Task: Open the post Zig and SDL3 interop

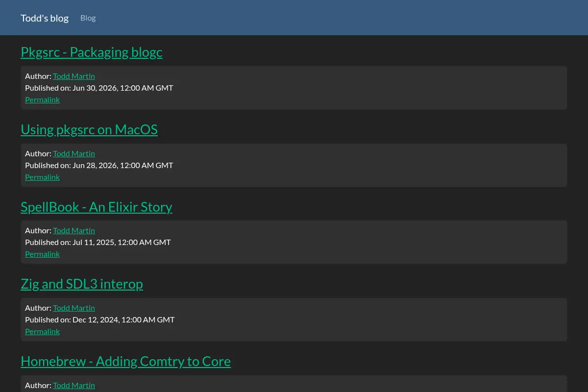Action: pos(82,284)
